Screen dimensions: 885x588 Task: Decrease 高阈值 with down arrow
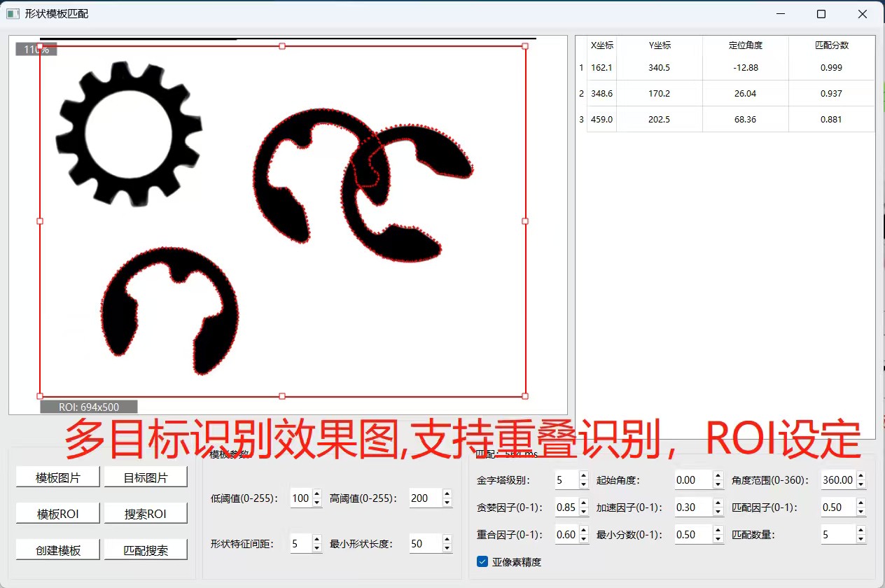click(447, 503)
